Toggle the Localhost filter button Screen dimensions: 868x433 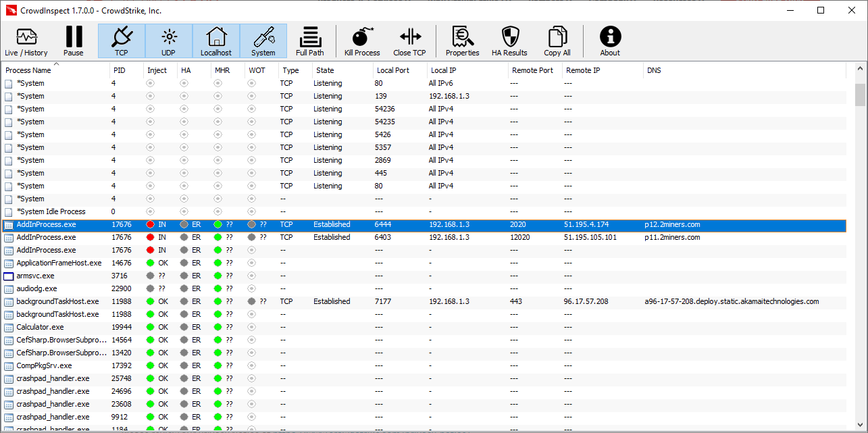click(x=216, y=41)
